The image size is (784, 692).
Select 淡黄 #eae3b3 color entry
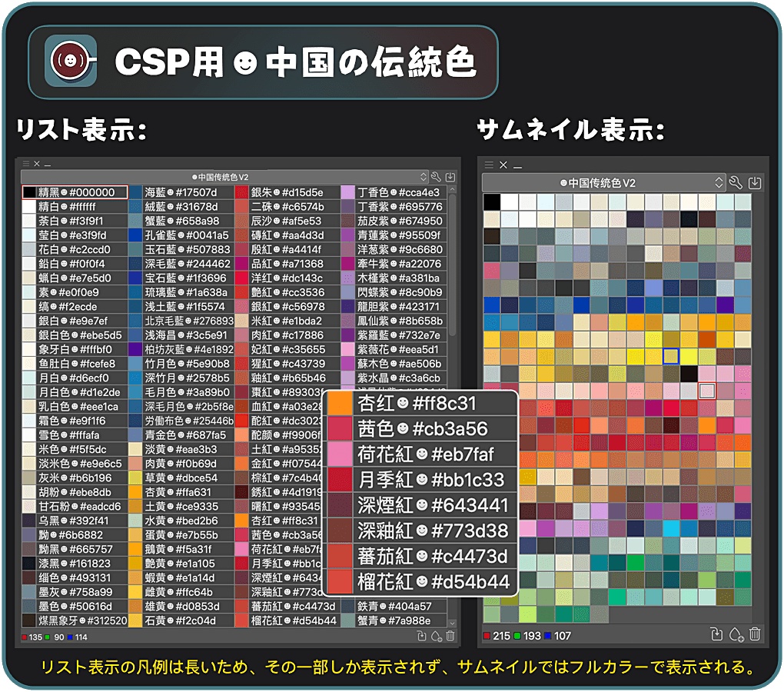pos(181,449)
